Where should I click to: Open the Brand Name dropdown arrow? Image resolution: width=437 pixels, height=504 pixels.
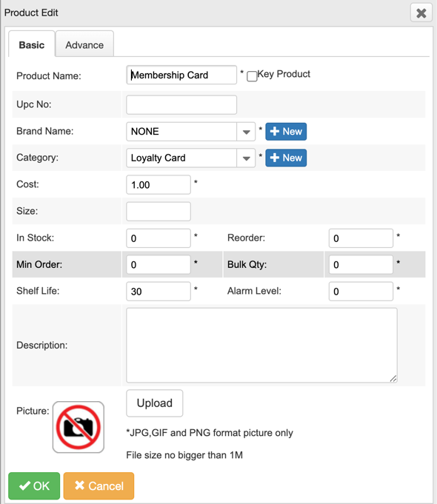246,132
